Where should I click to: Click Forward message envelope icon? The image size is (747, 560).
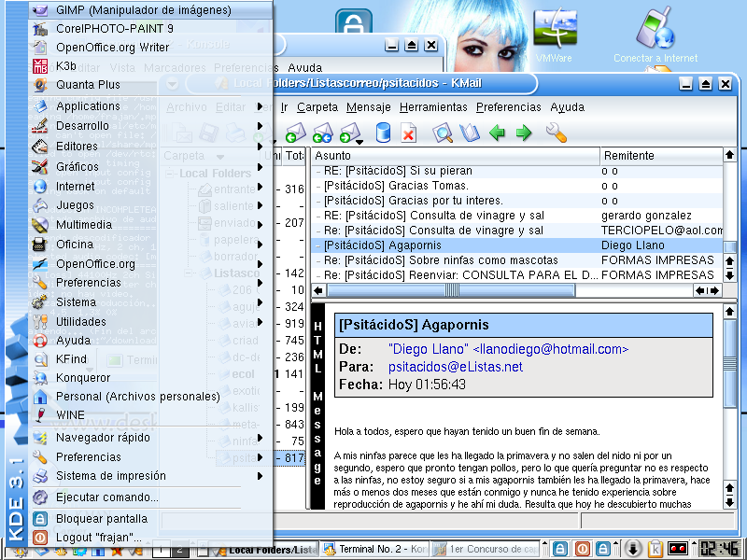(350, 133)
